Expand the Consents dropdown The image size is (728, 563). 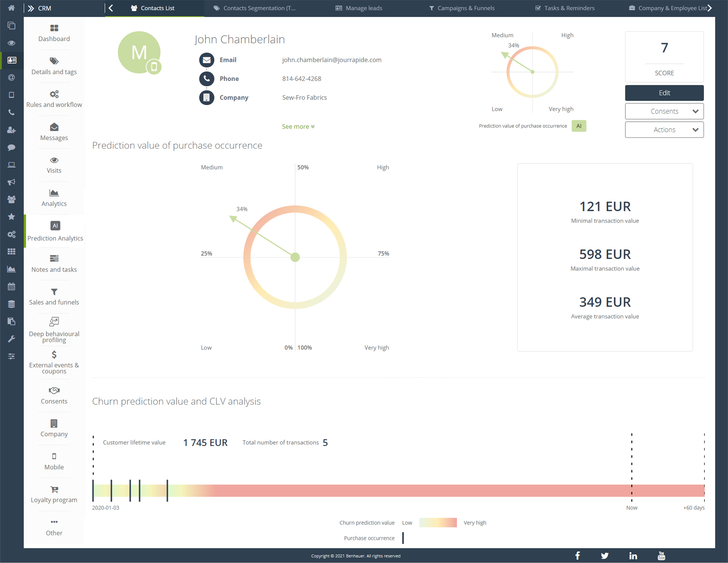click(x=664, y=111)
